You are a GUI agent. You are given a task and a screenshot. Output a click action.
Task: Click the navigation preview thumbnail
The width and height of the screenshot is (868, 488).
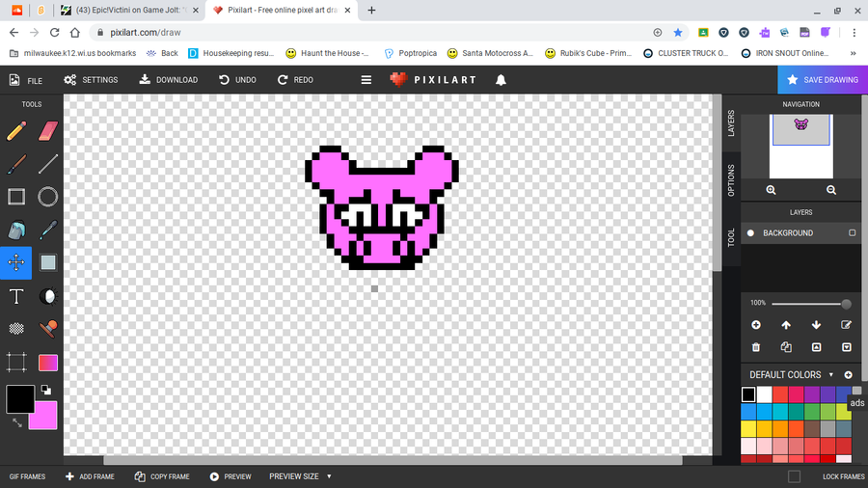click(x=801, y=146)
